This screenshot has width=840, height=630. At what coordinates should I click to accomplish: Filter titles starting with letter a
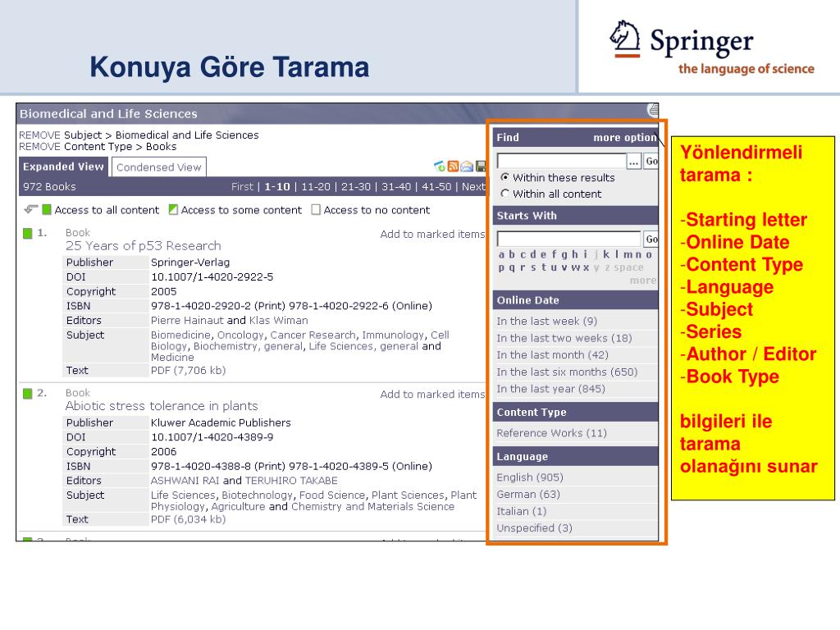[x=501, y=254]
